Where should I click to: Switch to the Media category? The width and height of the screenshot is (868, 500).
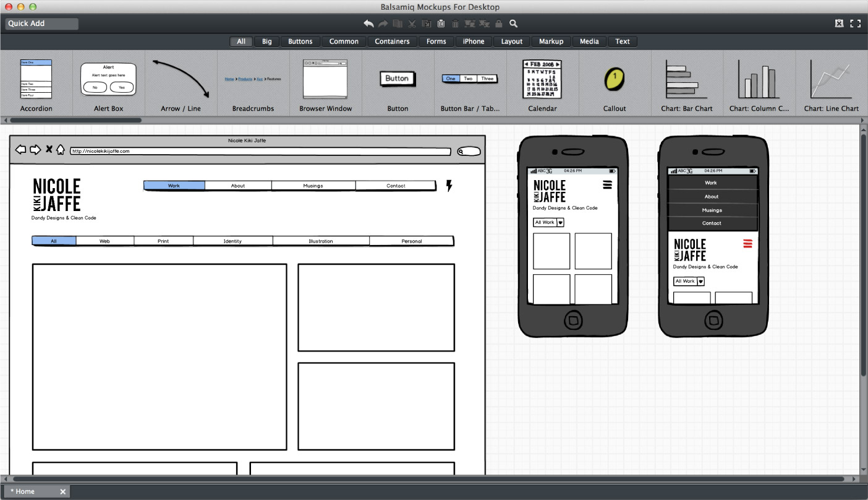tap(589, 41)
